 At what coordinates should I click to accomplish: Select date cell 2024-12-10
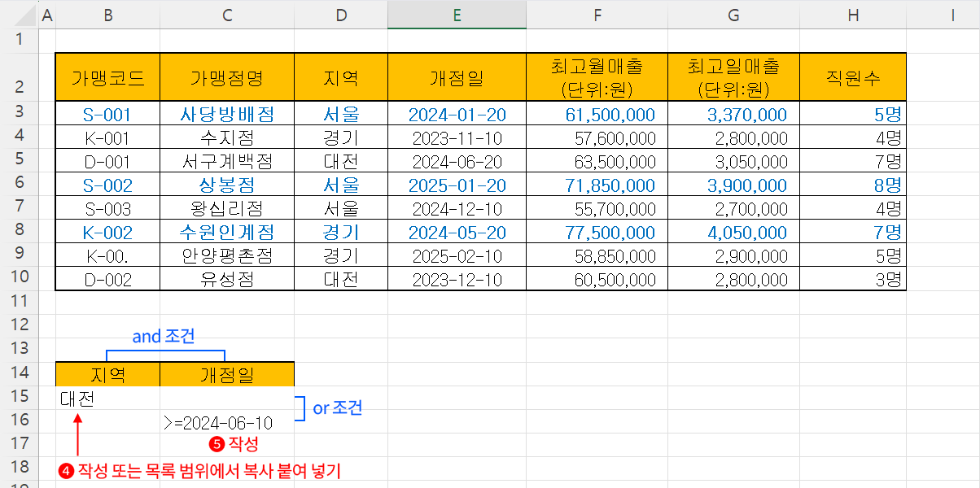[x=457, y=207]
